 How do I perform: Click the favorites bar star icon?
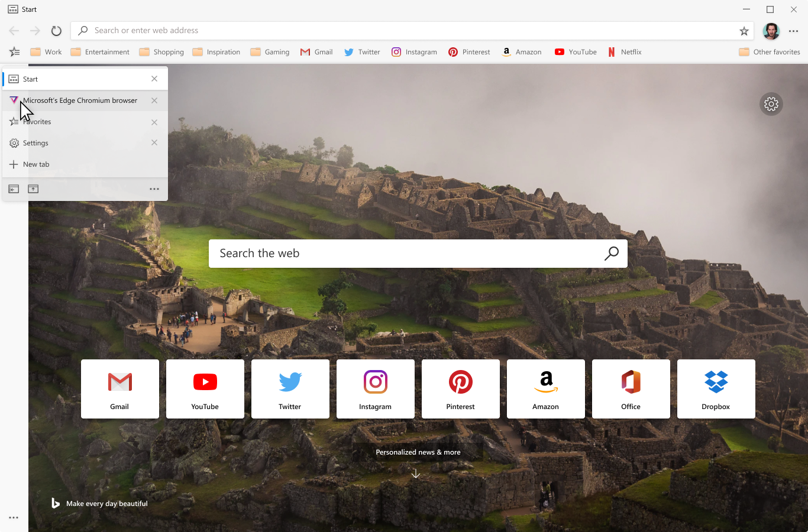click(x=14, y=52)
